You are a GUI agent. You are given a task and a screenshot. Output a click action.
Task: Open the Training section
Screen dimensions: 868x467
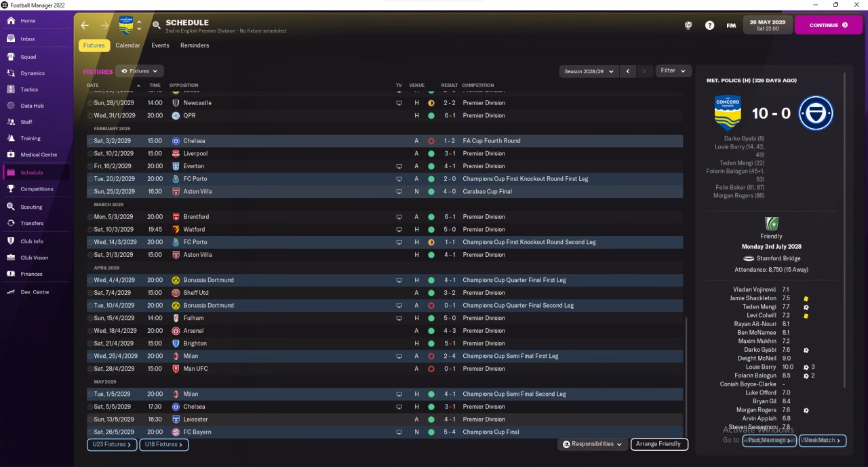tap(37, 138)
